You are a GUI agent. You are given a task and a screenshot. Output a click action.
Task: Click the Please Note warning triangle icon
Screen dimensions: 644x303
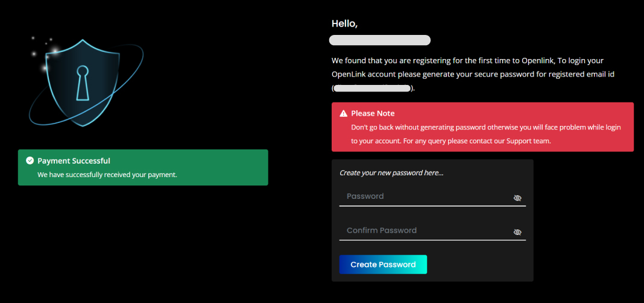tap(343, 113)
